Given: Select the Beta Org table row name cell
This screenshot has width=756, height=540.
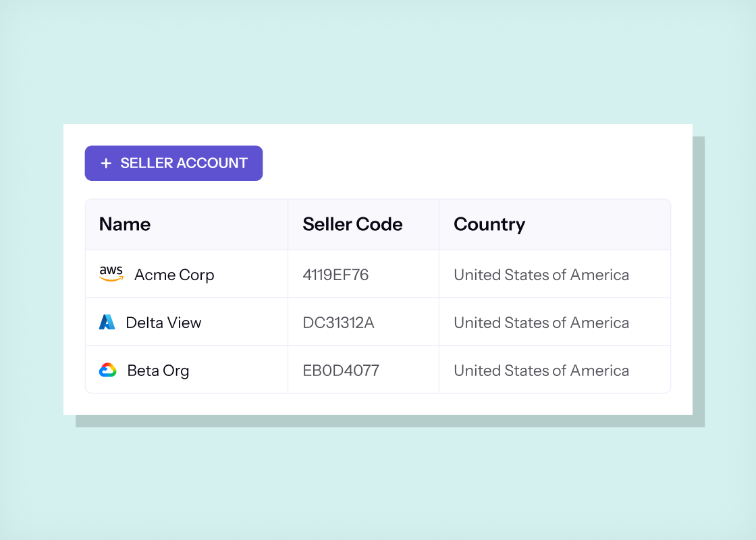Looking at the screenshot, I should click(186, 369).
